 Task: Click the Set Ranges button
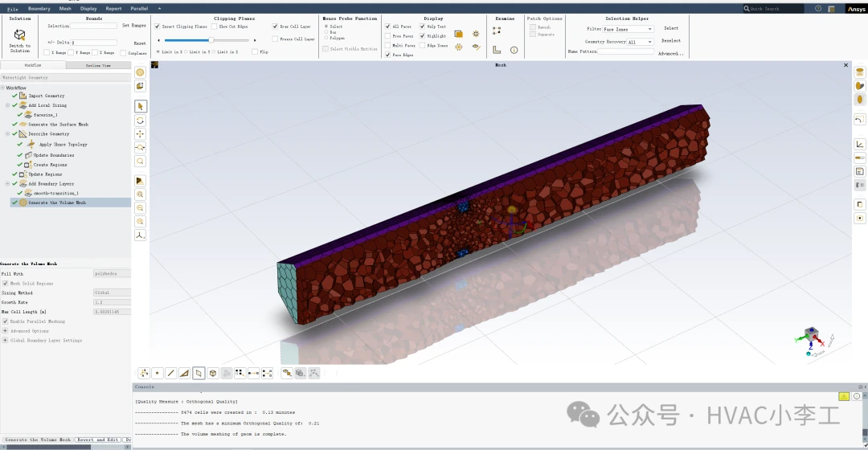134,26
